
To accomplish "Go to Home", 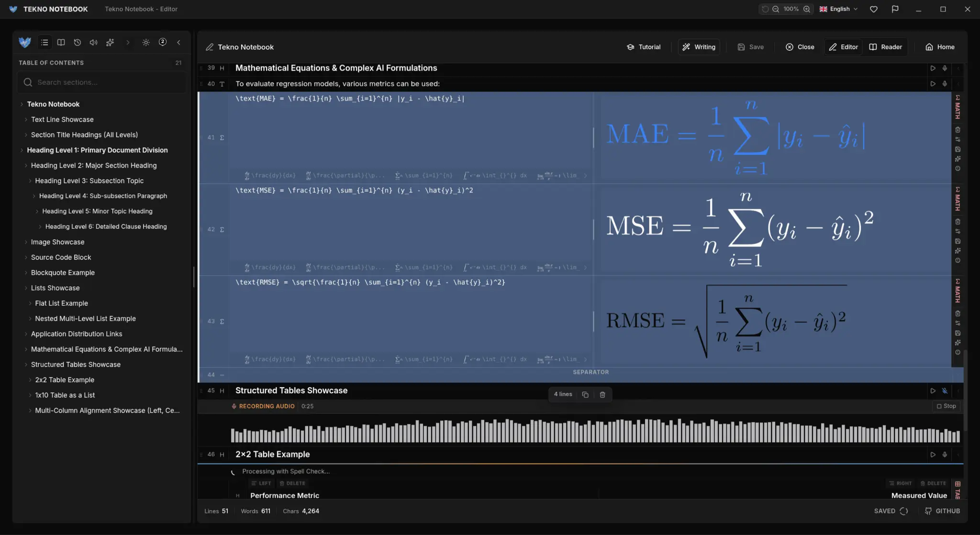I will [x=940, y=47].
